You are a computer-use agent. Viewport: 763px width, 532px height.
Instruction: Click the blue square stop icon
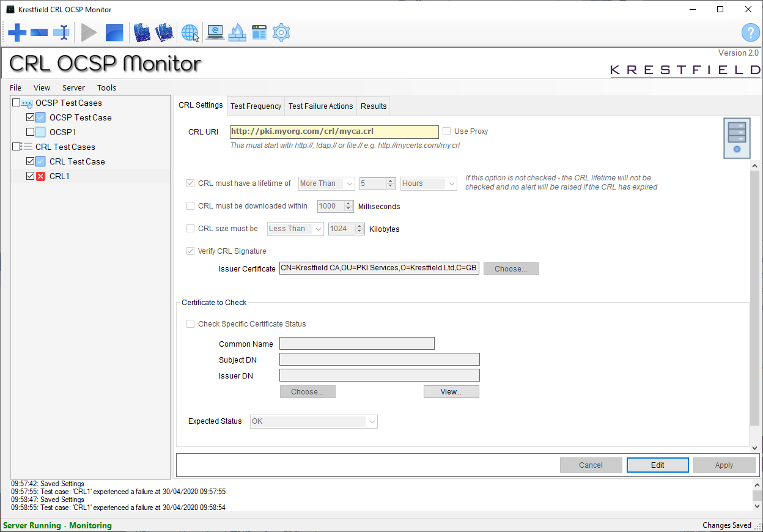click(114, 32)
